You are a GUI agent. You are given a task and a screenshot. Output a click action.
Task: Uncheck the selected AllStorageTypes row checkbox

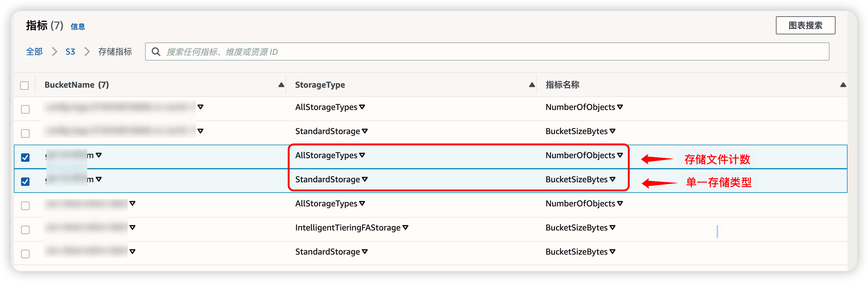[x=25, y=158]
